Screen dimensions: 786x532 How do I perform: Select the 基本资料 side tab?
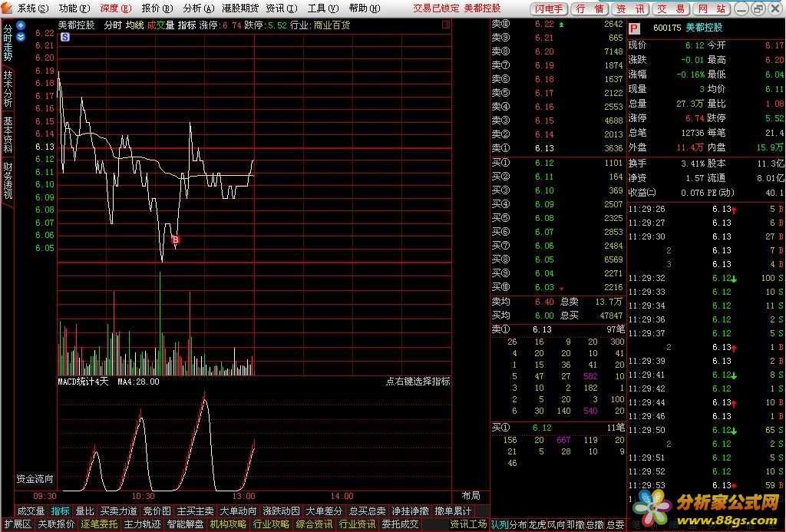pos(8,134)
